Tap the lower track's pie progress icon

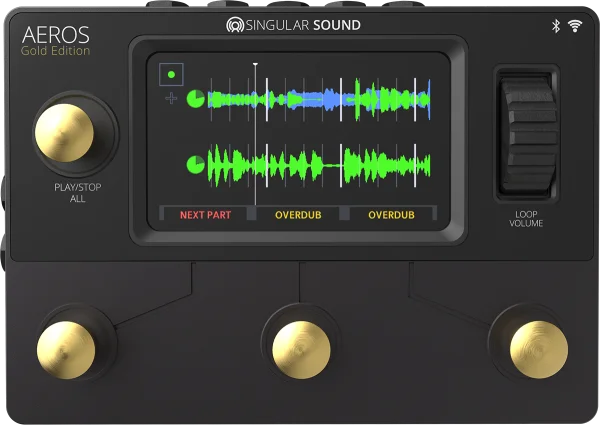[x=196, y=164]
